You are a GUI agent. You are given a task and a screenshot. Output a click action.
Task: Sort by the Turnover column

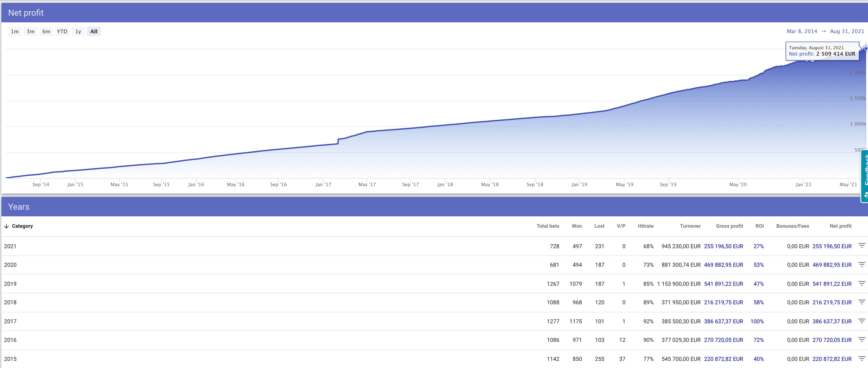pos(690,226)
